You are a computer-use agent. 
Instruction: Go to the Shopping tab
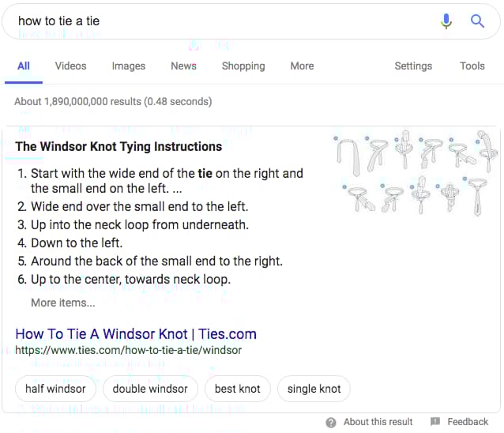(x=243, y=66)
